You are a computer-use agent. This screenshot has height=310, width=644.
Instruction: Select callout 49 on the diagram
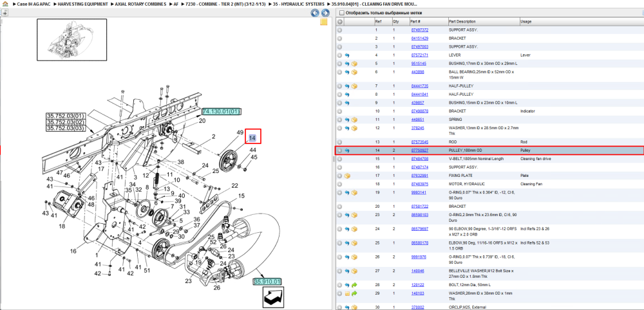[240, 132]
